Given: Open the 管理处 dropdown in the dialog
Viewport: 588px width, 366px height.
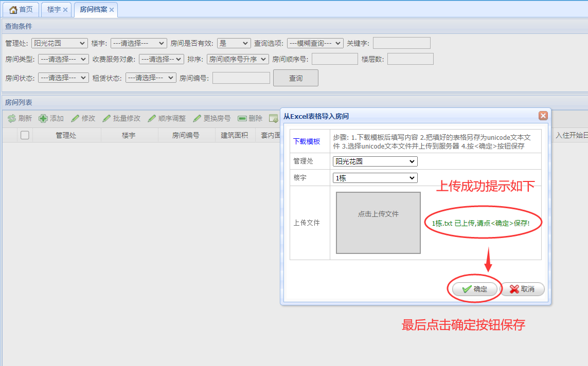Looking at the screenshot, I should pyautogui.click(x=375, y=161).
